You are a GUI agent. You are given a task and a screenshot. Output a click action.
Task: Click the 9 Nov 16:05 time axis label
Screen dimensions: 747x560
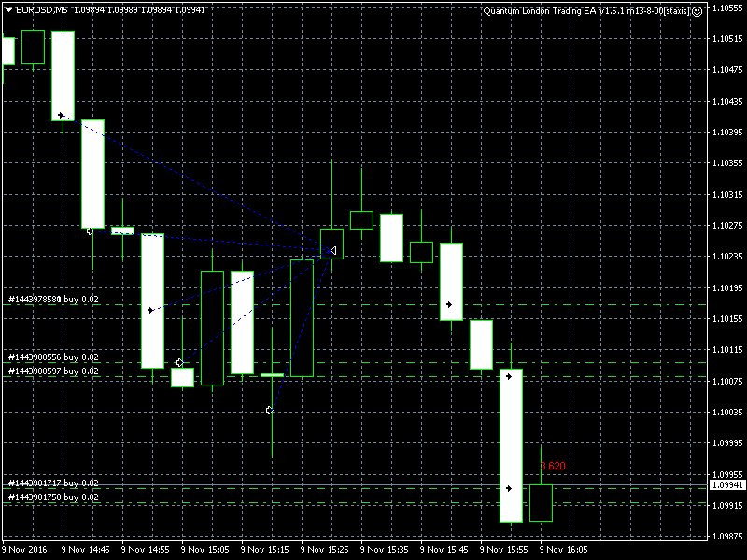click(564, 549)
